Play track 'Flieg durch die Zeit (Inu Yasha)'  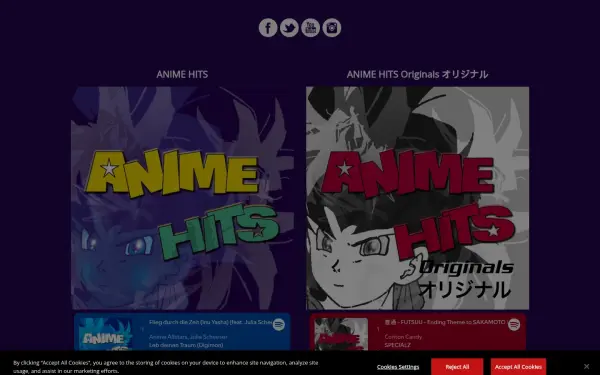(210, 322)
